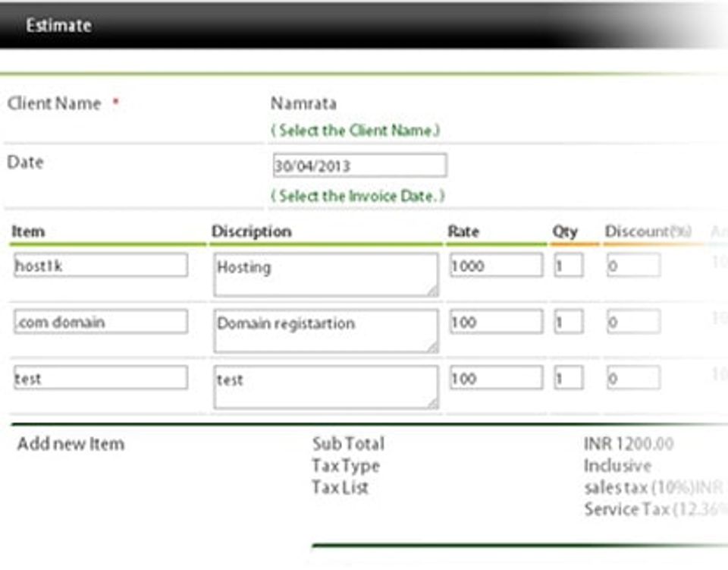The width and height of the screenshot is (728, 570).
Task: Click the discount field in the test row
Action: pos(633,378)
